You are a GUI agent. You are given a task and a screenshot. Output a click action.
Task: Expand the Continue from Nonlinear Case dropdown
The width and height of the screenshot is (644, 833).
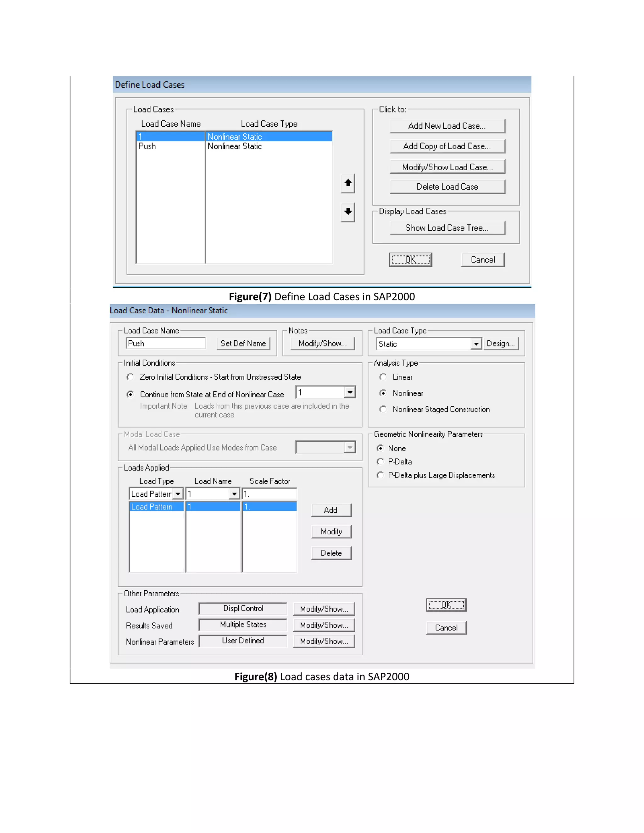coord(349,392)
